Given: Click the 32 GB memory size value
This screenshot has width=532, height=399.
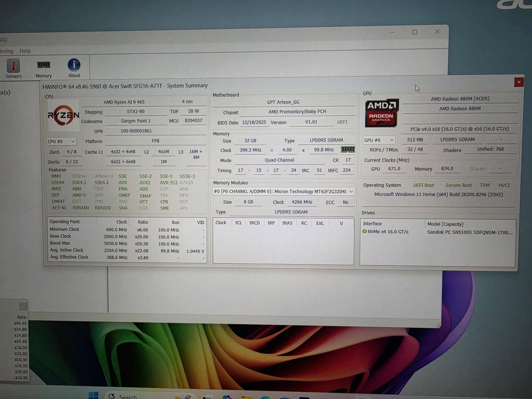Looking at the screenshot, I should point(250,141).
